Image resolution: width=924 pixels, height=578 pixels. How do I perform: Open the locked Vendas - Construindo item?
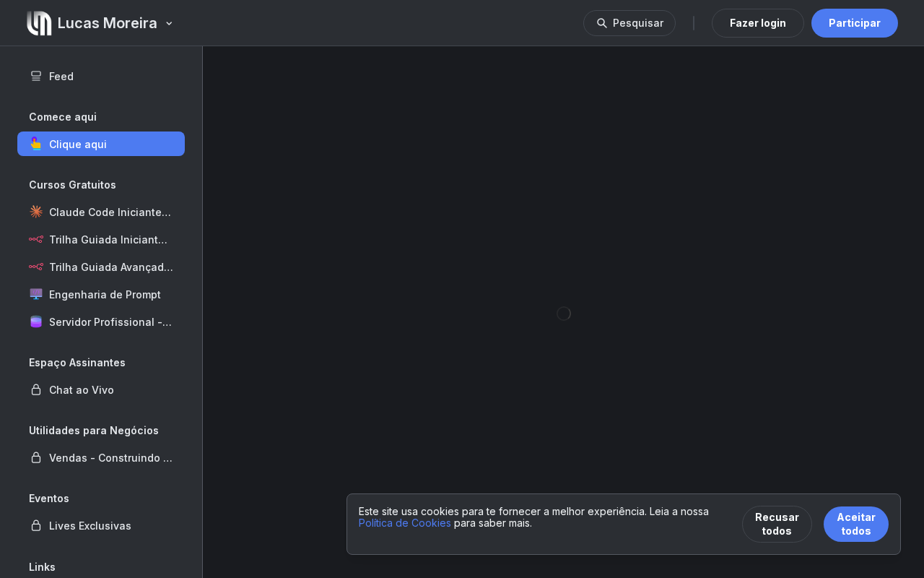[101, 457]
